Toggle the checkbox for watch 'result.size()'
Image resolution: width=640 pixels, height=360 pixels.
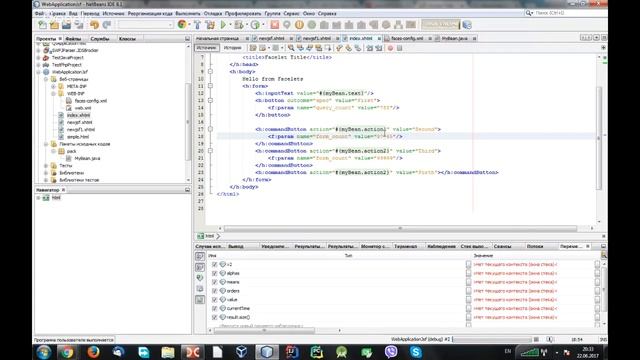214,317
